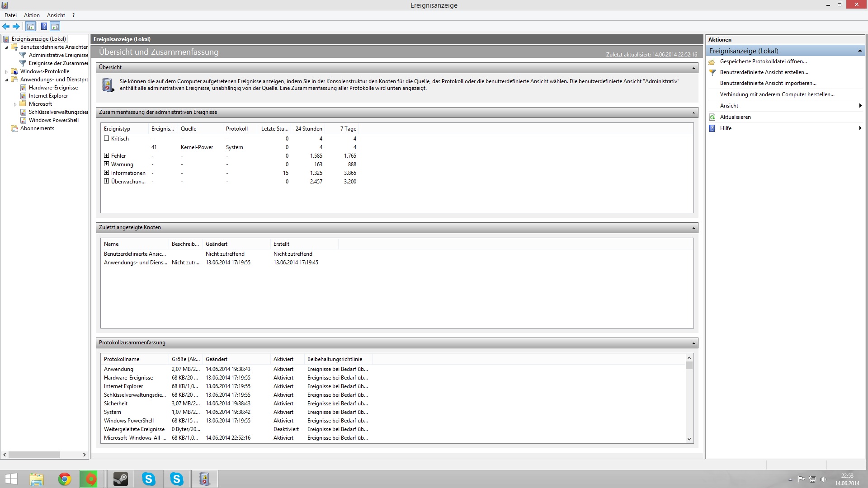Click the forward arrow toolbar icon
The height and width of the screenshot is (488, 868).
(16, 26)
